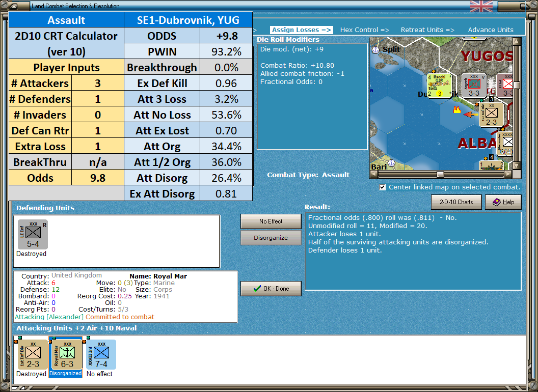Click 'Combat Ratio: +10.80' line
Viewport: 538px width, 392px height.
(297, 66)
